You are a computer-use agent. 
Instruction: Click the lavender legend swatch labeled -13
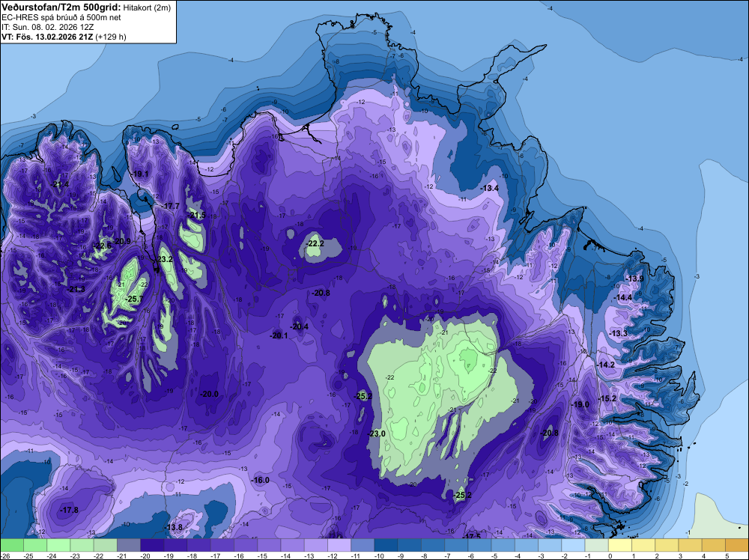click(316, 545)
